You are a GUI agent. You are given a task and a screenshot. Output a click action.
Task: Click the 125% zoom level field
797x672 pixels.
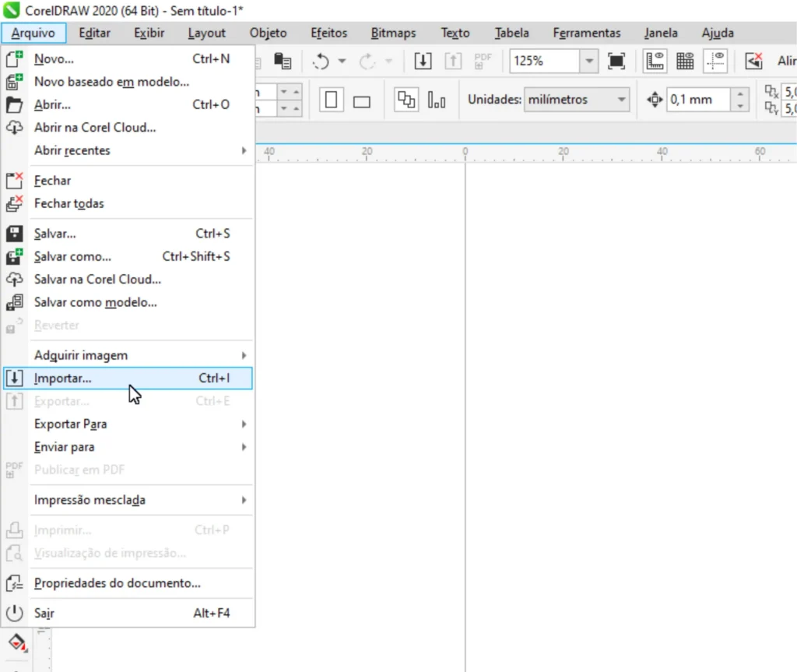point(545,61)
